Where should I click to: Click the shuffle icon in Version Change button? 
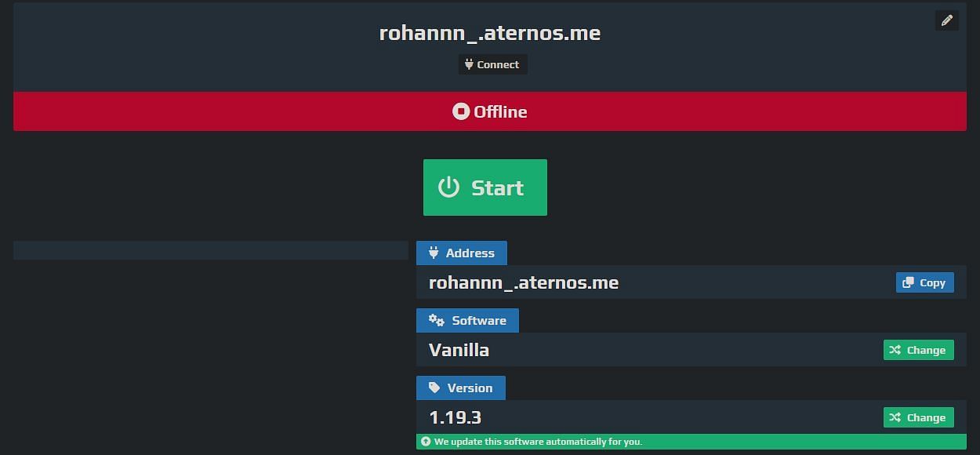[x=895, y=417]
